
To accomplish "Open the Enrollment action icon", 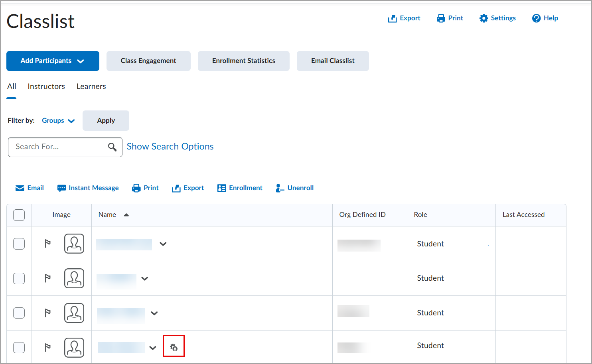I will pos(222,187).
